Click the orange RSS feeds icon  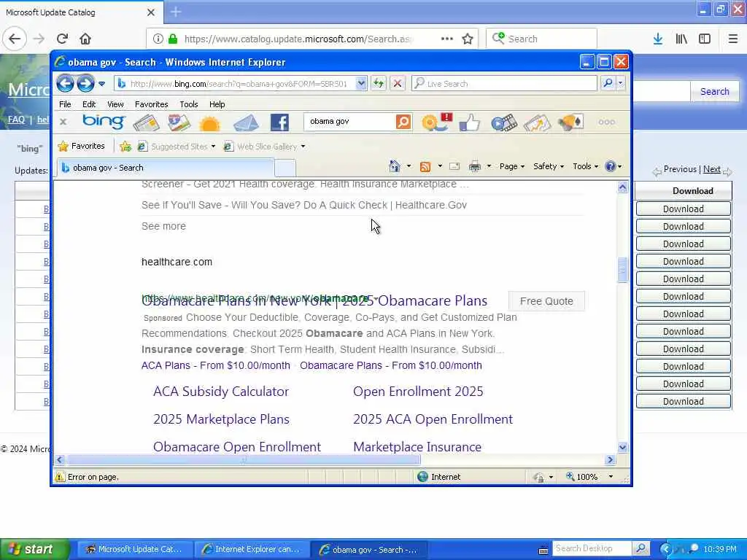[x=425, y=167]
